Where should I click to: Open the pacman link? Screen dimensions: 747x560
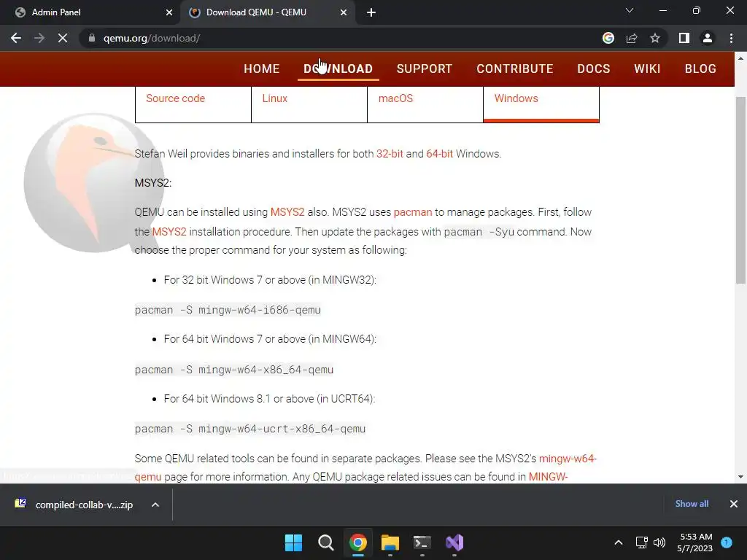(x=413, y=212)
